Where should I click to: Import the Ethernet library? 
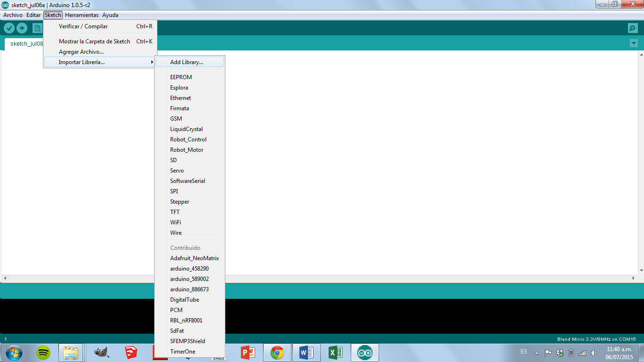click(190, 98)
